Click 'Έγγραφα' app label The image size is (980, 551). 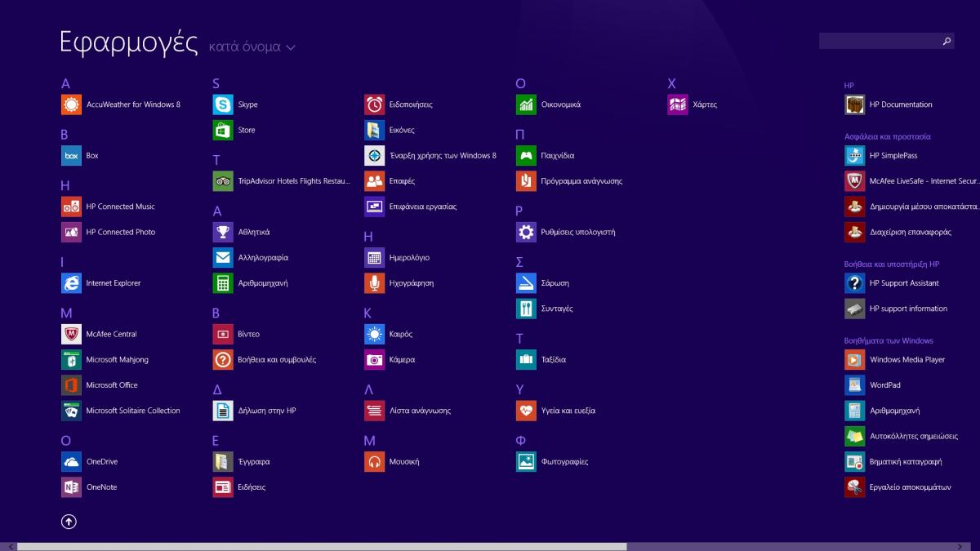click(254, 462)
